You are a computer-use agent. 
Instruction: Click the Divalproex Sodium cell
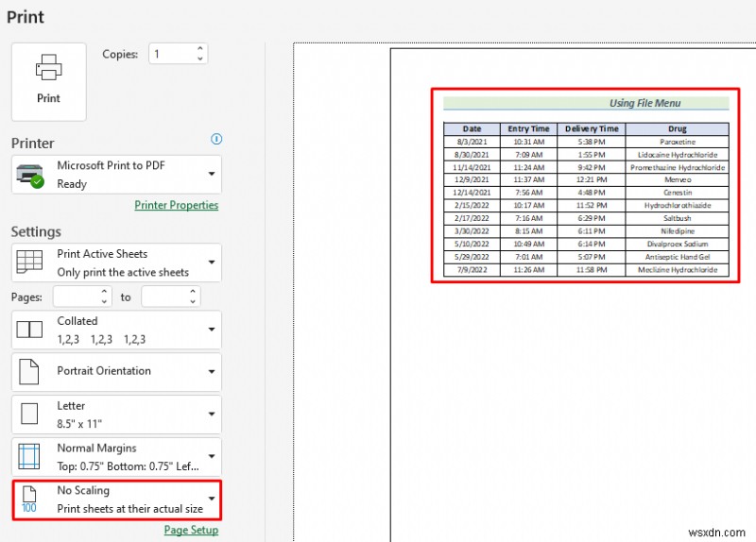(x=678, y=244)
